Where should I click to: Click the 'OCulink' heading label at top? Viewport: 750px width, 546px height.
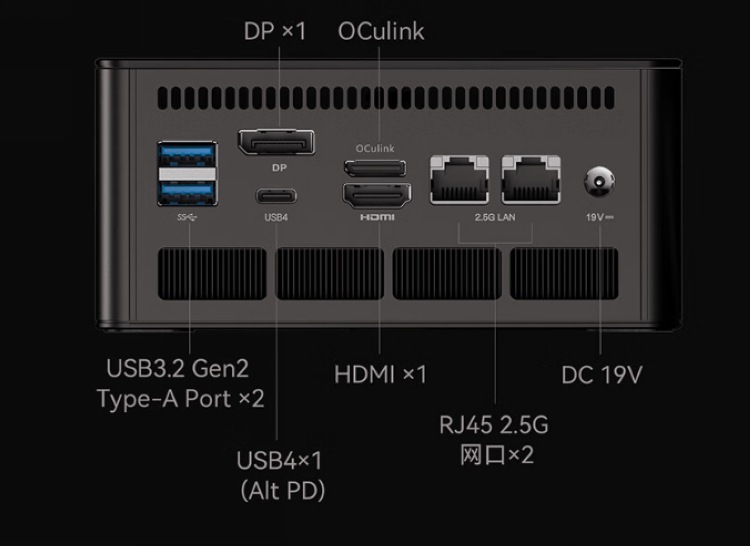click(x=381, y=31)
